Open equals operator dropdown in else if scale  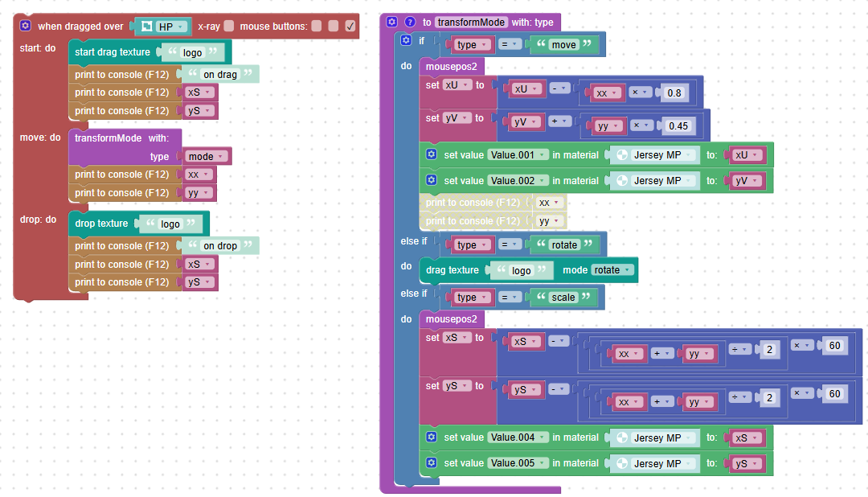(x=510, y=298)
